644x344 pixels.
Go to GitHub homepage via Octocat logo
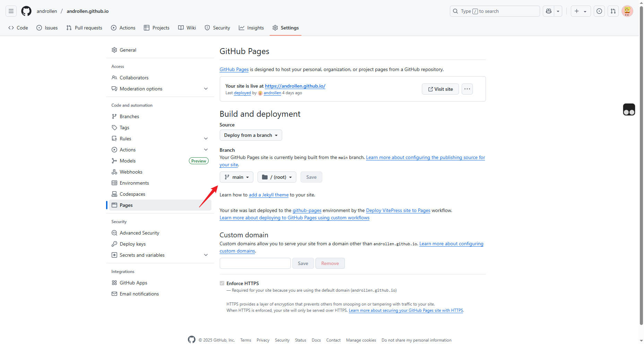(x=26, y=11)
